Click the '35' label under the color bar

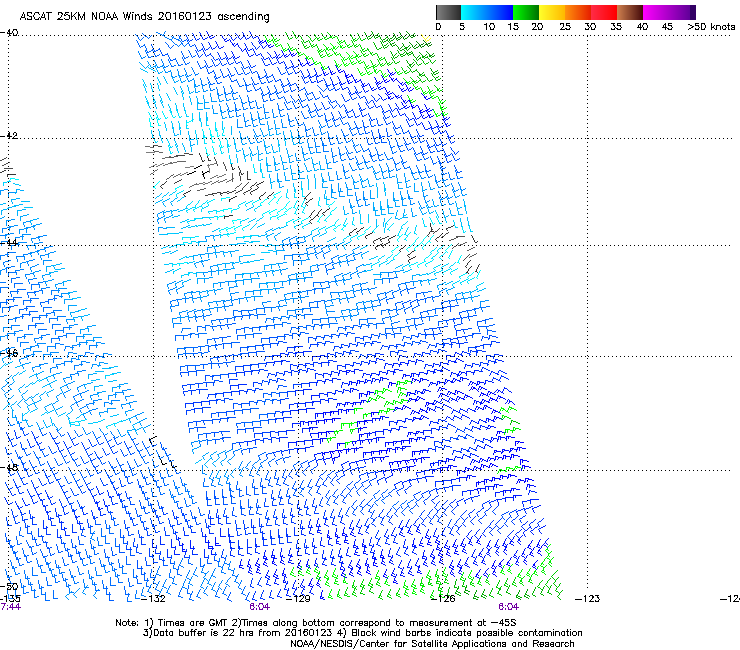616,27
